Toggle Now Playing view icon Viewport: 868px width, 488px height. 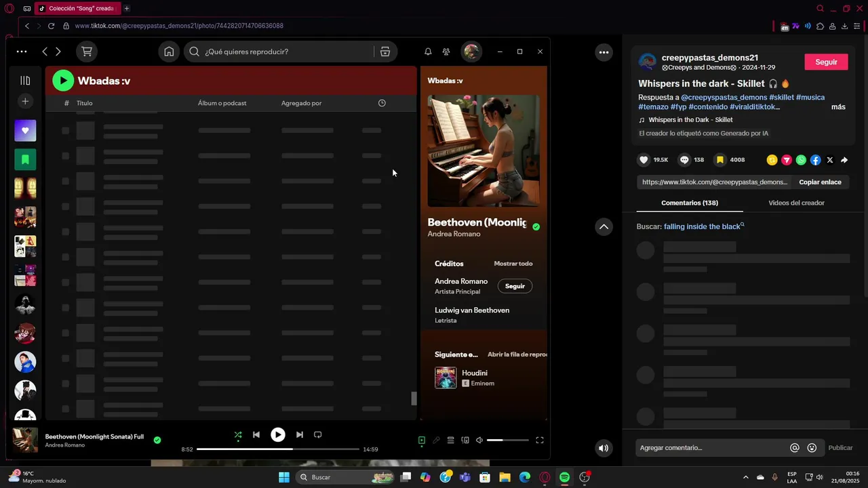pos(422,441)
